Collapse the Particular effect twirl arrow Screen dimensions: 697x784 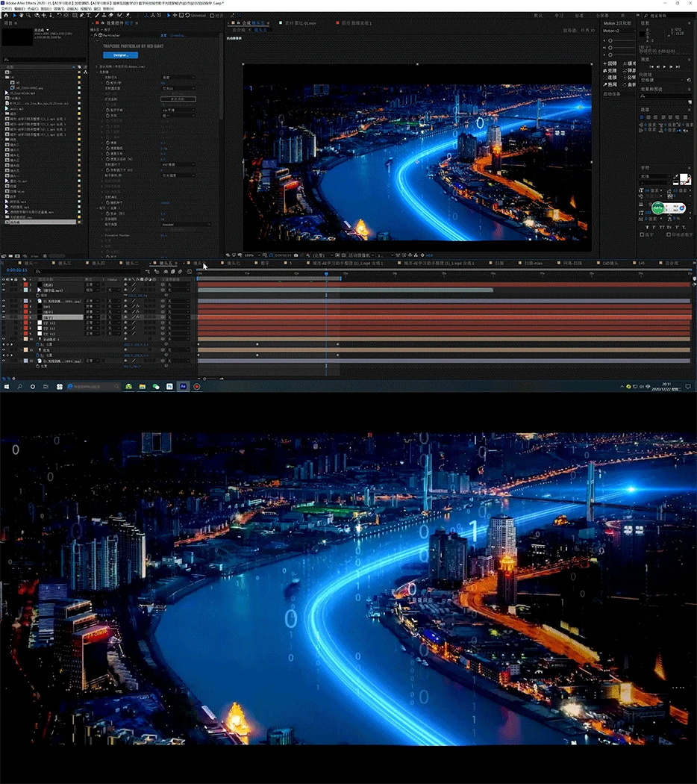pos(92,36)
